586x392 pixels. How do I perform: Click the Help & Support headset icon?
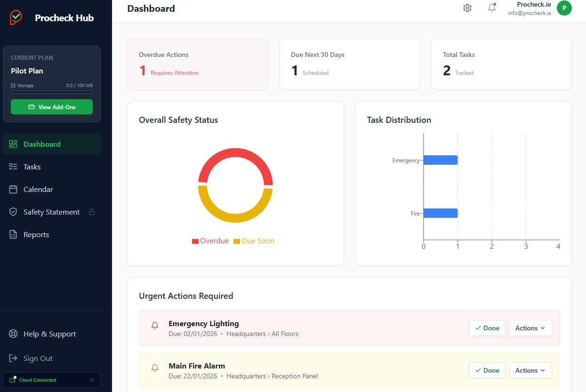[13, 334]
